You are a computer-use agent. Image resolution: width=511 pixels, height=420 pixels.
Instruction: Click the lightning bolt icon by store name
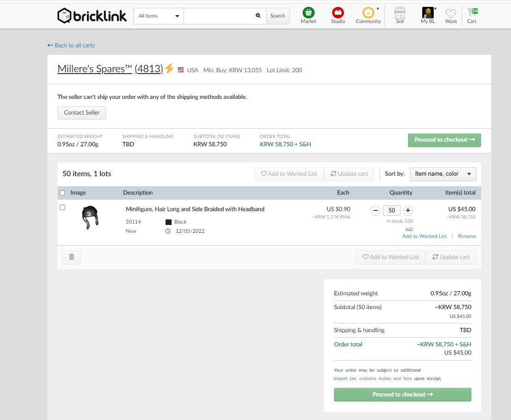coord(169,69)
